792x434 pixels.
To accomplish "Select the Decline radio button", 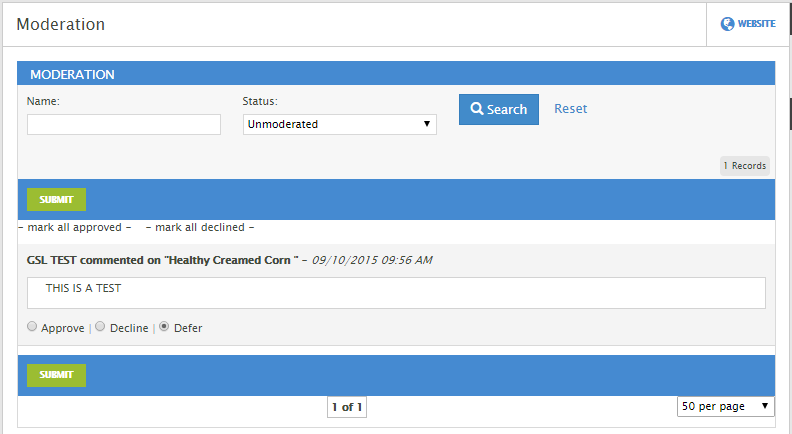I will 100,326.
